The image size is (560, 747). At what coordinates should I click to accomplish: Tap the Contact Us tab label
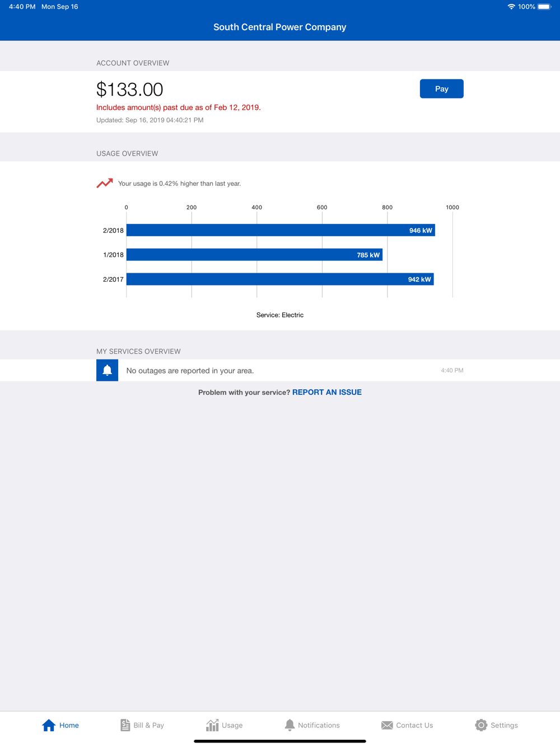pos(414,725)
